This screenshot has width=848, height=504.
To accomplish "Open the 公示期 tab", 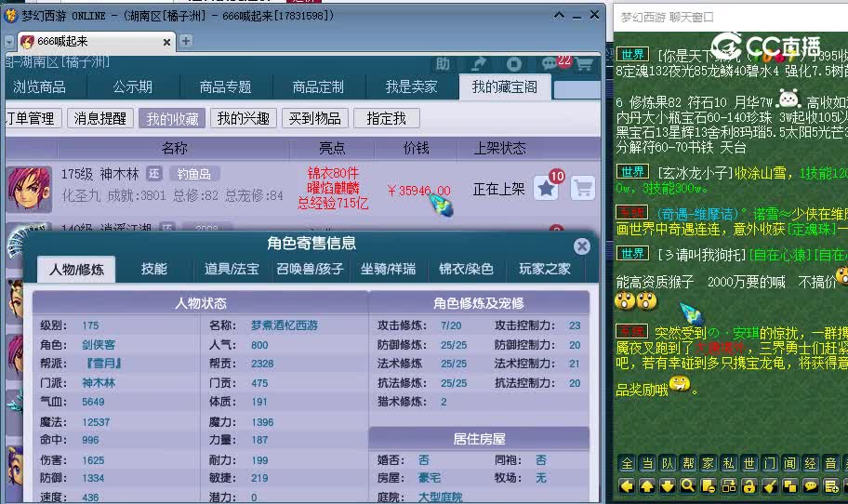I will (132, 87).
